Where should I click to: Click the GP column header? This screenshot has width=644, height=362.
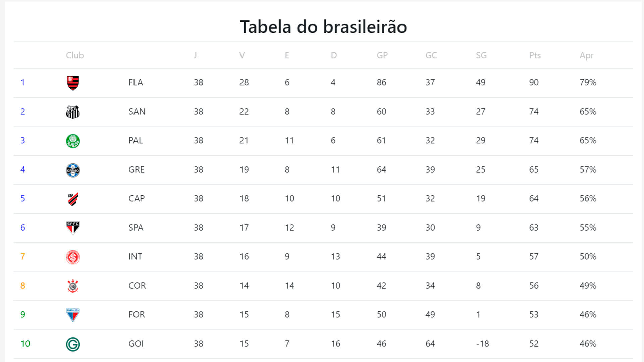tap(382, 55)
